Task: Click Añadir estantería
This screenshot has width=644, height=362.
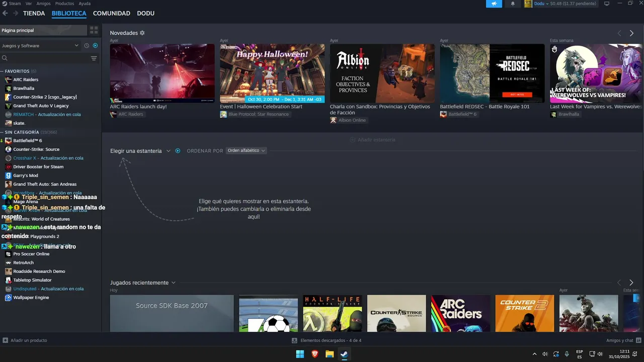Action: click(x=373, y=140)
